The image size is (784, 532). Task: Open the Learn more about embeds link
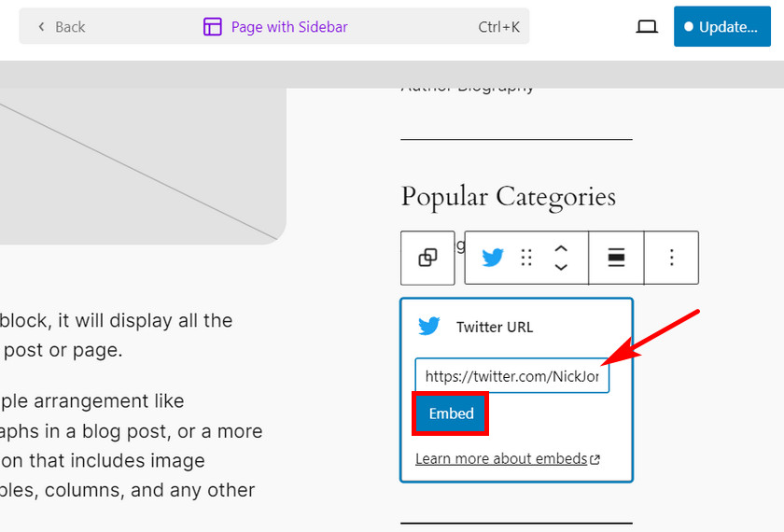point(508,458)
